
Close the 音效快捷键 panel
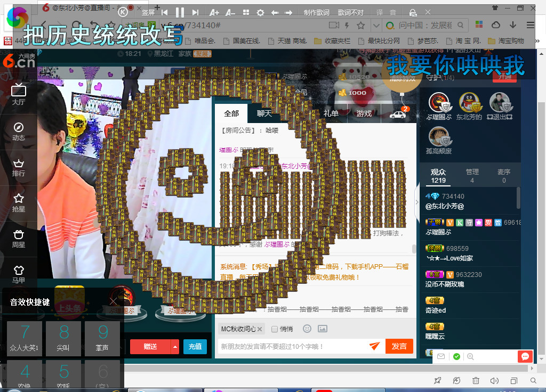pos(113,301)
